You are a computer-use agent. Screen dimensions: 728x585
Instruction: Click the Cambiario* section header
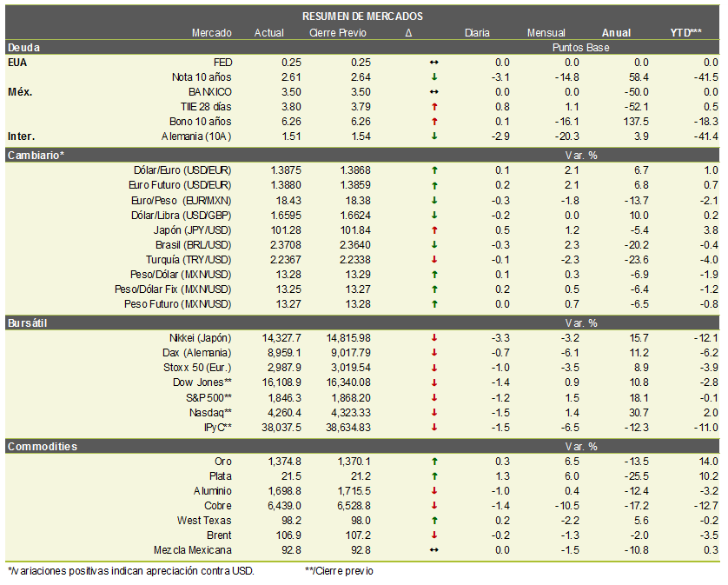[36, 156]
